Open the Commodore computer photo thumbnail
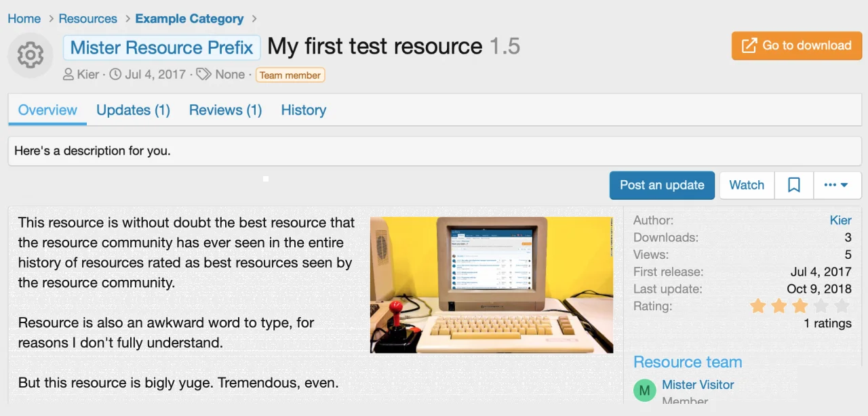Screen dimensions: 868x416 (491, 284)
